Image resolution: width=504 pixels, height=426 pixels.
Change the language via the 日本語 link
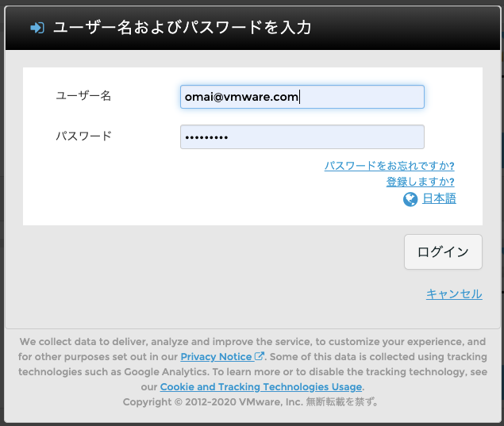point(439,198)
